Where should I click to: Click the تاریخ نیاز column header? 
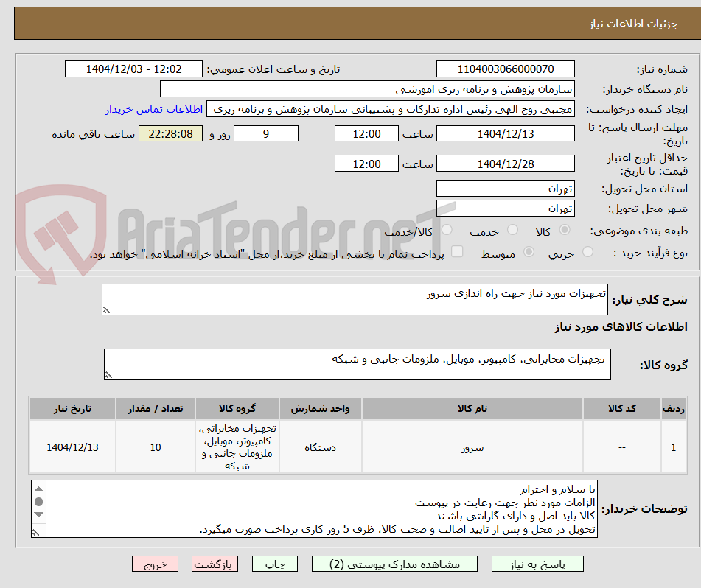(x=73, y=408)
